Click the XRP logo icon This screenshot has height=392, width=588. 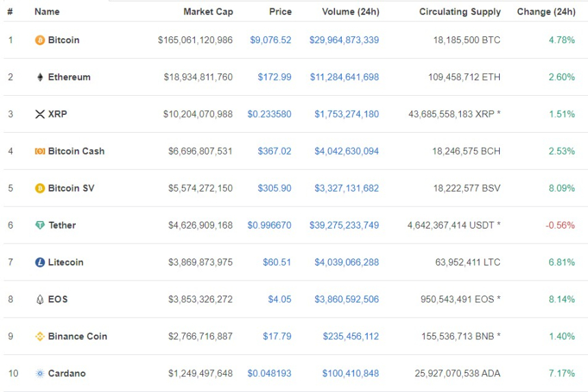[40, 114]
